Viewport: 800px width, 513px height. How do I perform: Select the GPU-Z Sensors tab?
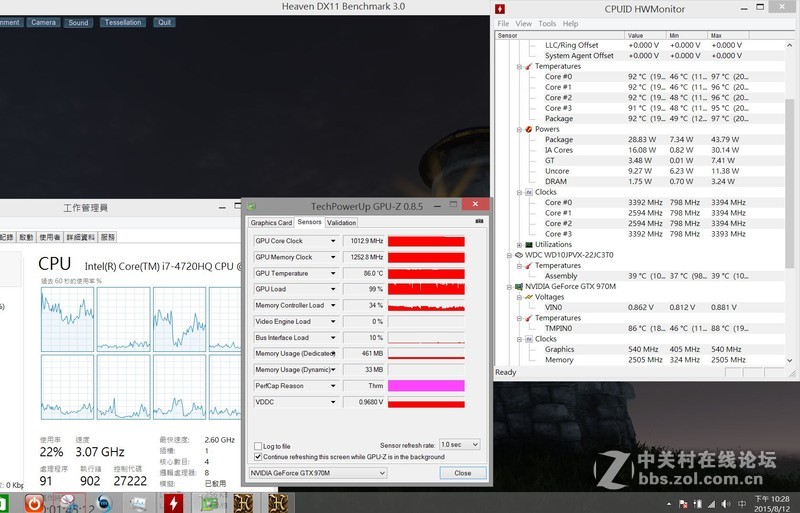click(x=309, y=222)
